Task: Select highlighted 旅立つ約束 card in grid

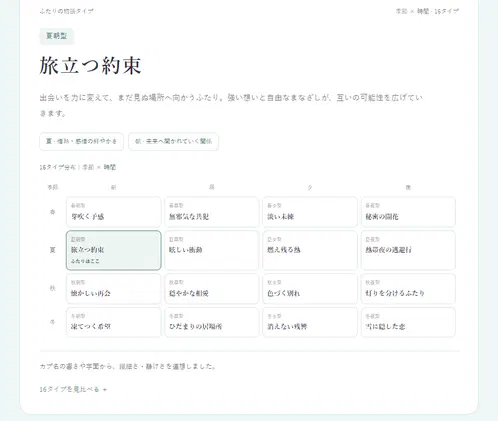Action: coord(114,250)
